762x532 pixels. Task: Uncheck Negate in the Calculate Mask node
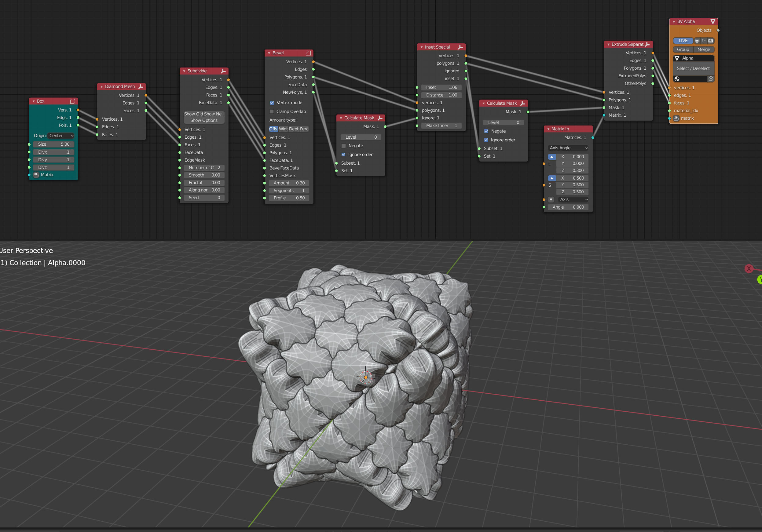(486, 131)
